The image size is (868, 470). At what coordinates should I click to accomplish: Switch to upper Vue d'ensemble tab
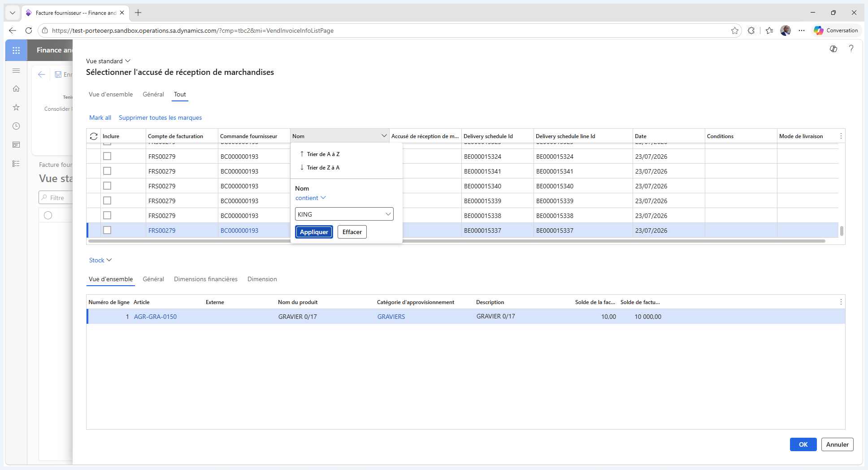point(111,94)
